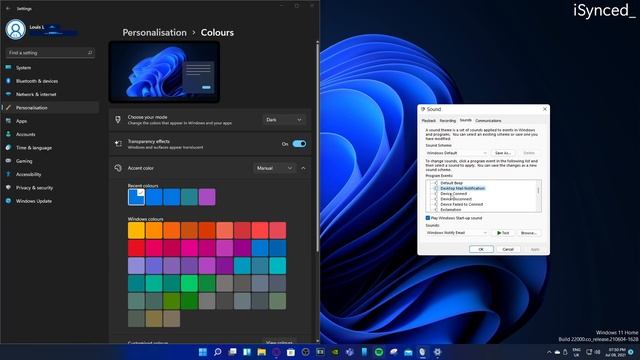Go back using Settings back arrow

[8, 8]
